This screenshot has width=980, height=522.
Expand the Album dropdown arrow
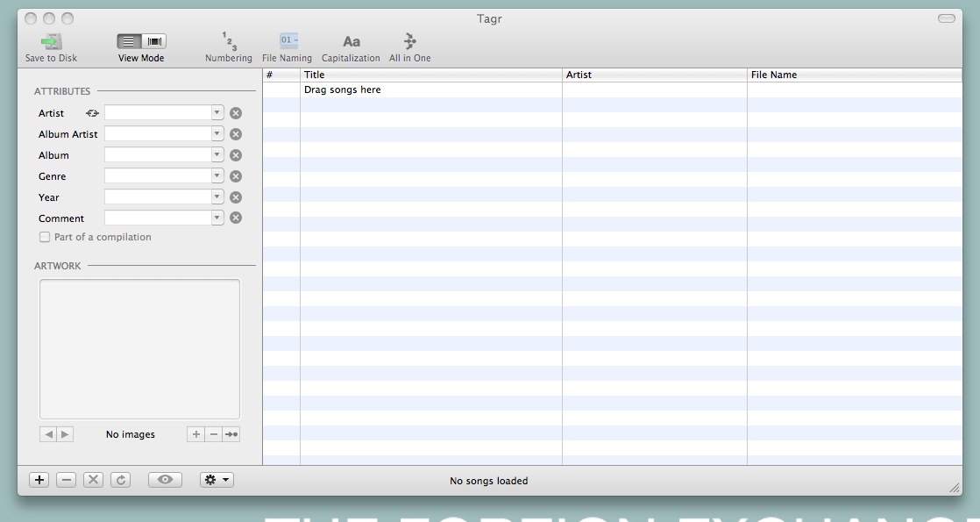[x=217, y=154]
